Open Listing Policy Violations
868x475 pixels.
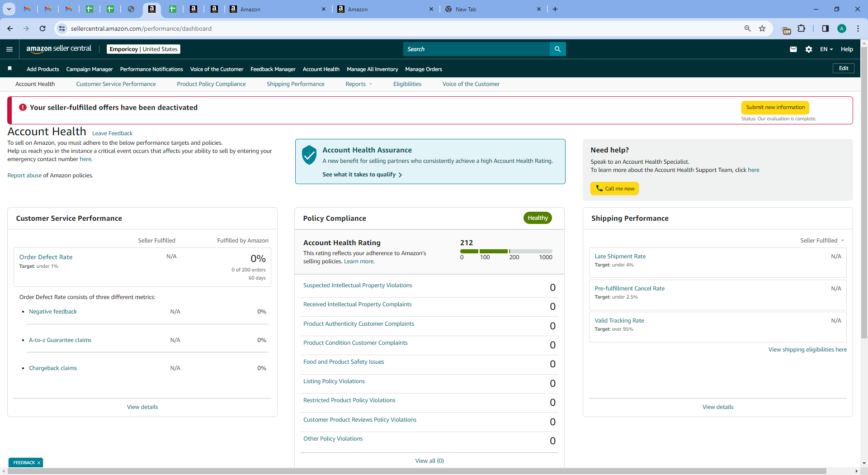pyautogui.click(x=334, y=381)
